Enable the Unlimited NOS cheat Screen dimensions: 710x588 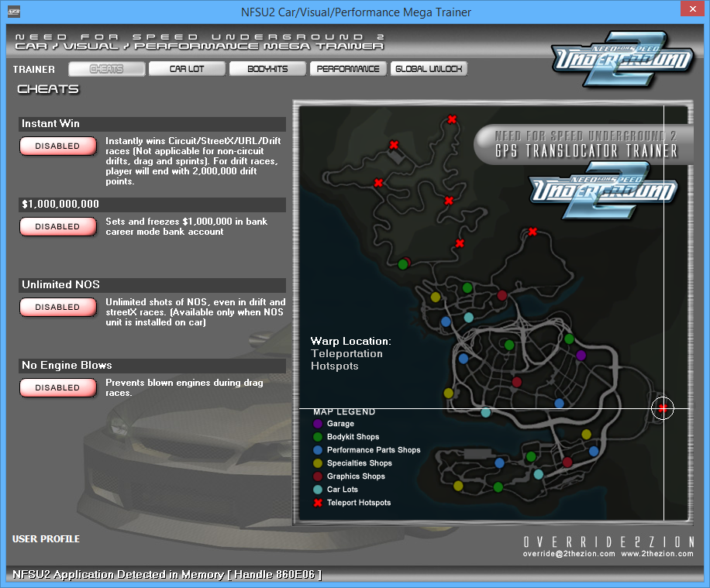[x=57, y=307]
